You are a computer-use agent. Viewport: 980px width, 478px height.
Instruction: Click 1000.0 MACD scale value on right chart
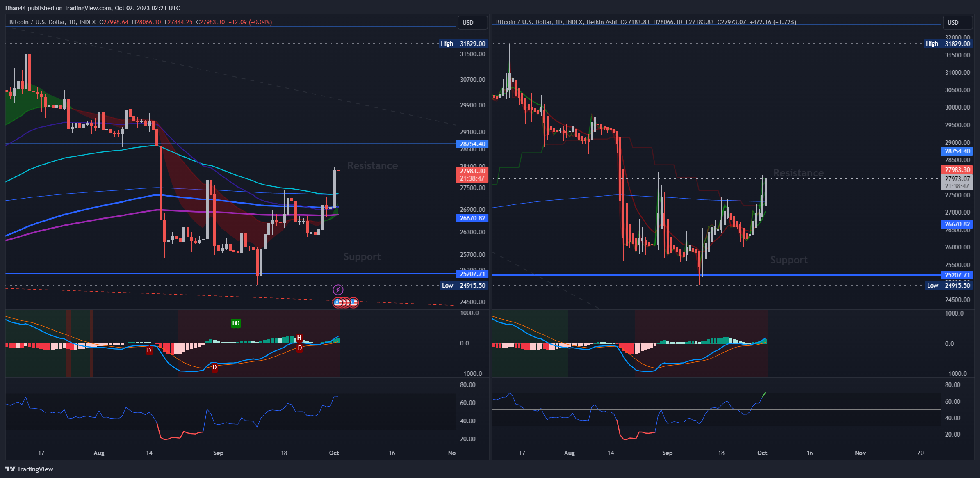click(954, 313)
